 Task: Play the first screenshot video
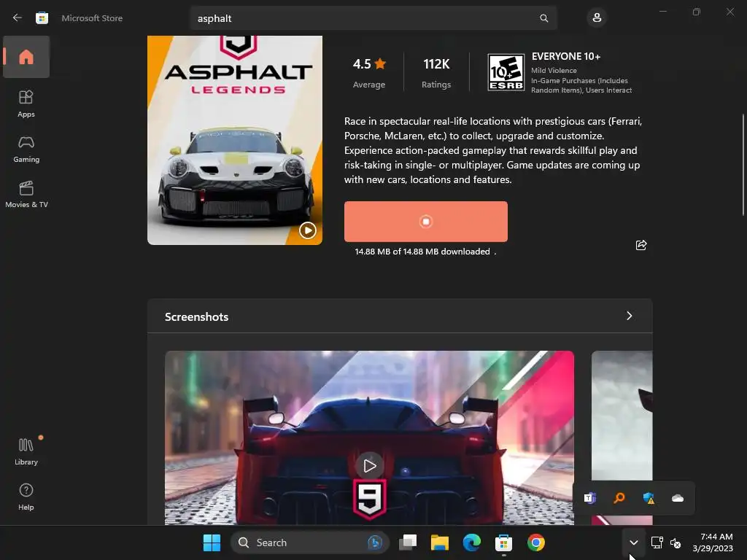(369, 466)
